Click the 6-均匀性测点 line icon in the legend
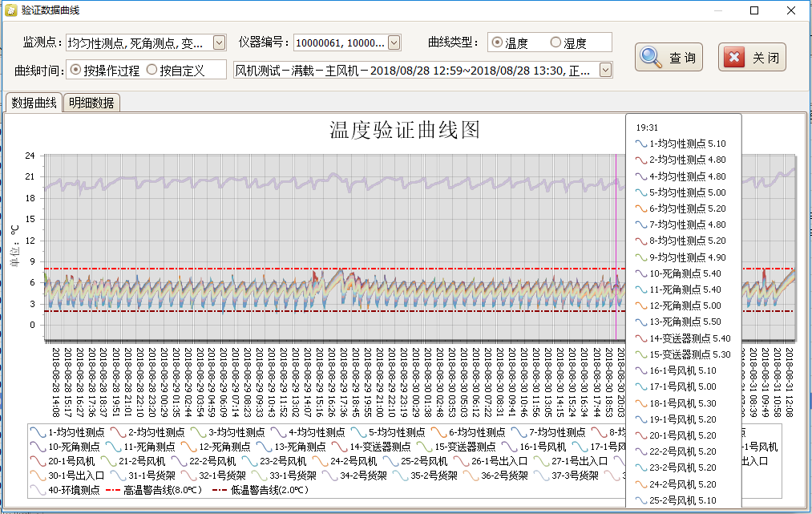The image size is (812, 514). click(x=438, y=432)
